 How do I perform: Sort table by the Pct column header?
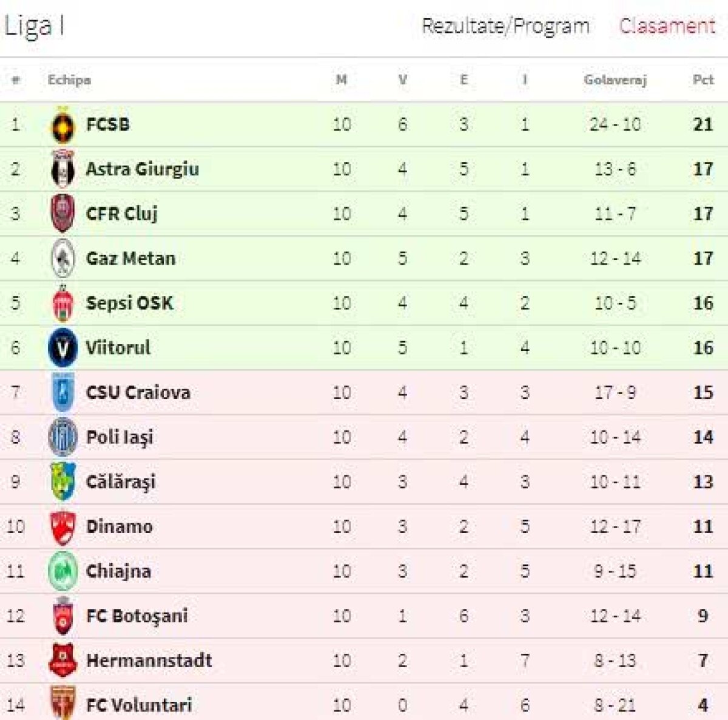[x=703, y=78]
